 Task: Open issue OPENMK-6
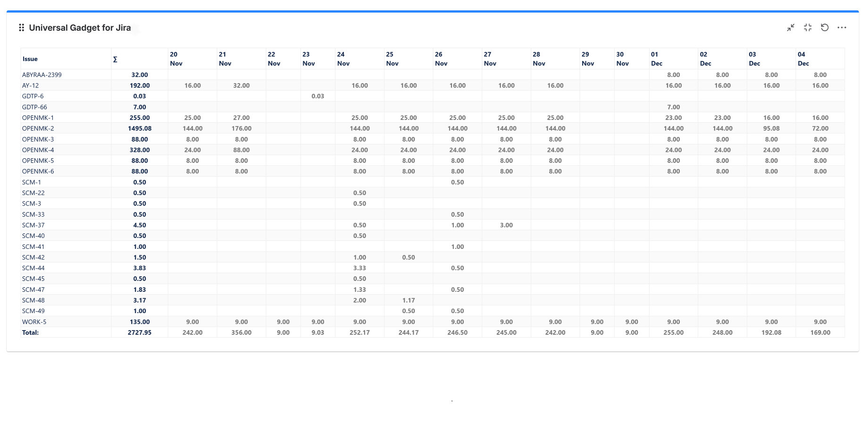(39, 171)
